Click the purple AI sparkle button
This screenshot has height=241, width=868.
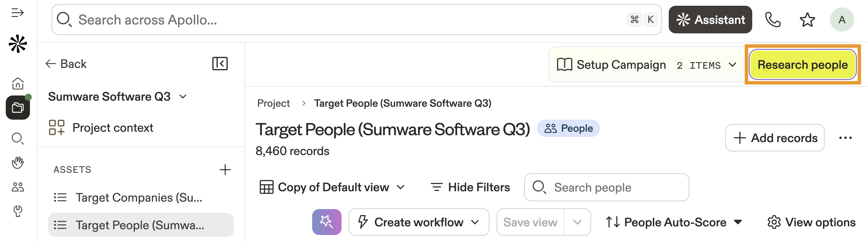point(326,222)
